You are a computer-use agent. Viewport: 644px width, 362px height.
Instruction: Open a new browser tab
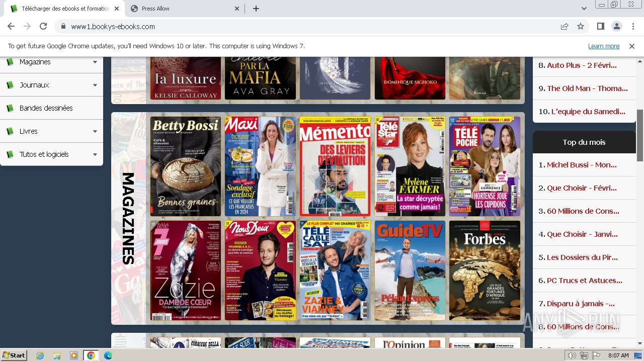256,9
